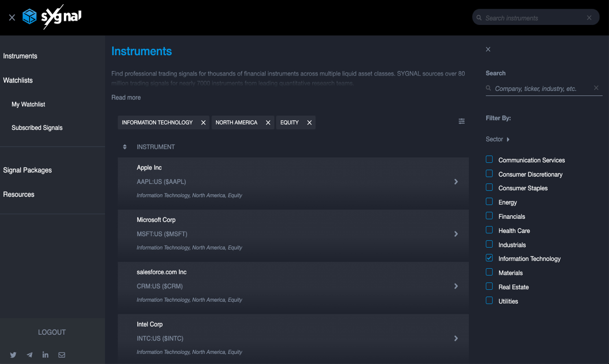Open Instruments in sidebar
Image resolution: width=609 pixels, height=364 pixels.
(20, 56)
